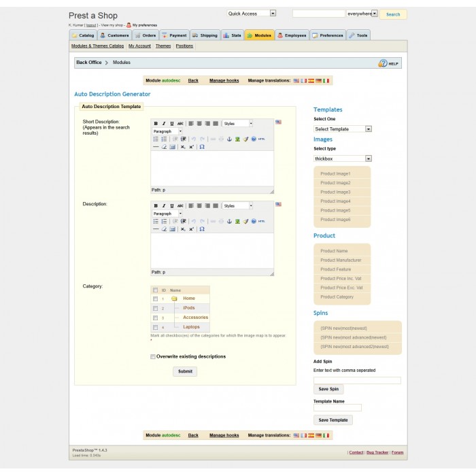
Task: Open the Quick Access dropdown
Action: pyautogui.click(x=252, y=14)
